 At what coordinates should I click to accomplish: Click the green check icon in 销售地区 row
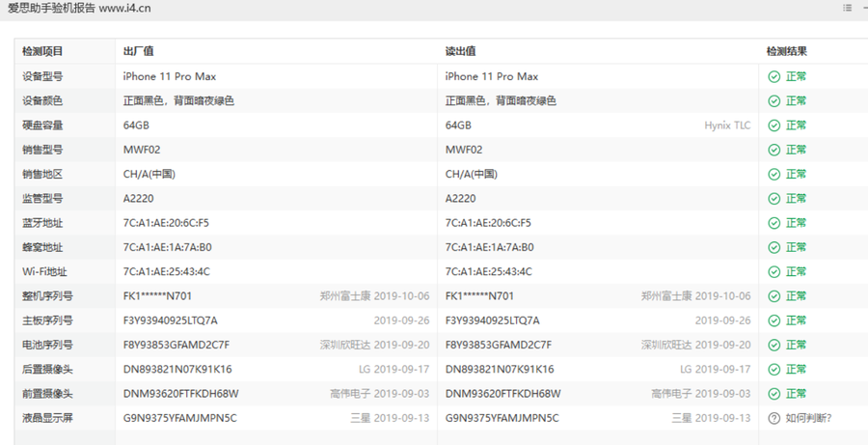[773, 174]
